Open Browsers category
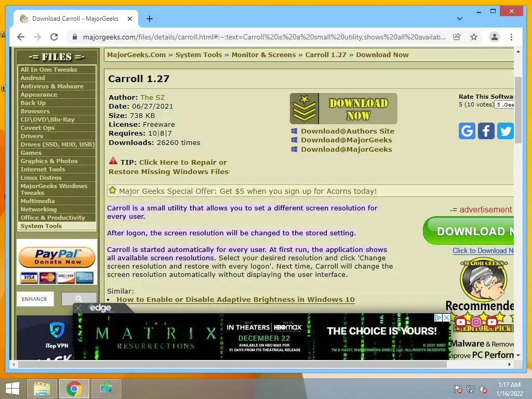Image resolution: width=532 pixels, height=399 pixels. point(57,111)
